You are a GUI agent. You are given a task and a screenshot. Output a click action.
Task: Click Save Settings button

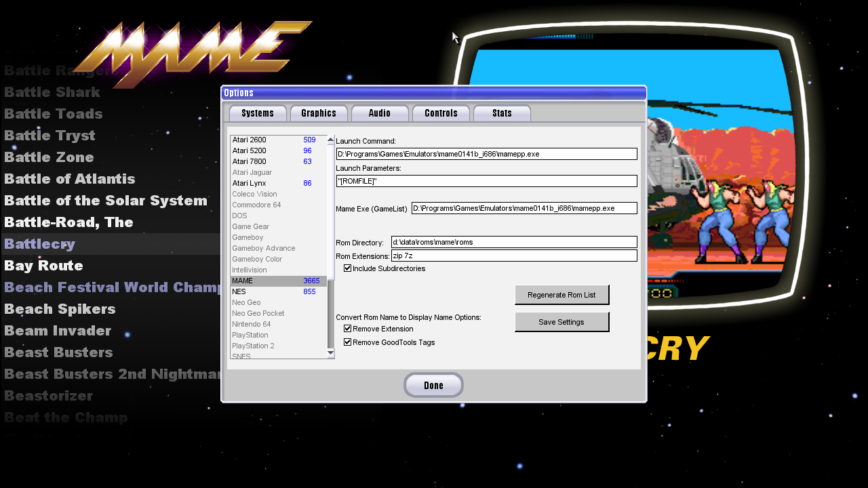tap(561, 322)
